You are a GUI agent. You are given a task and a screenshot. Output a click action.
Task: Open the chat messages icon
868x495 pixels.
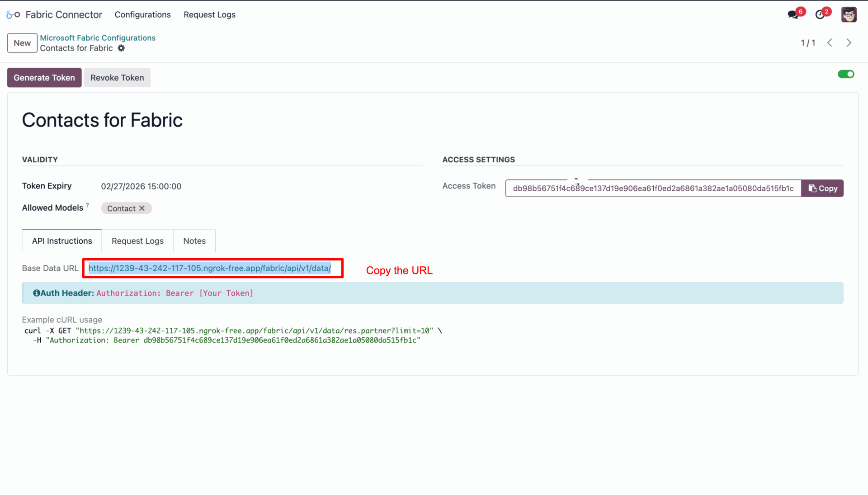[x=793, y=14]
